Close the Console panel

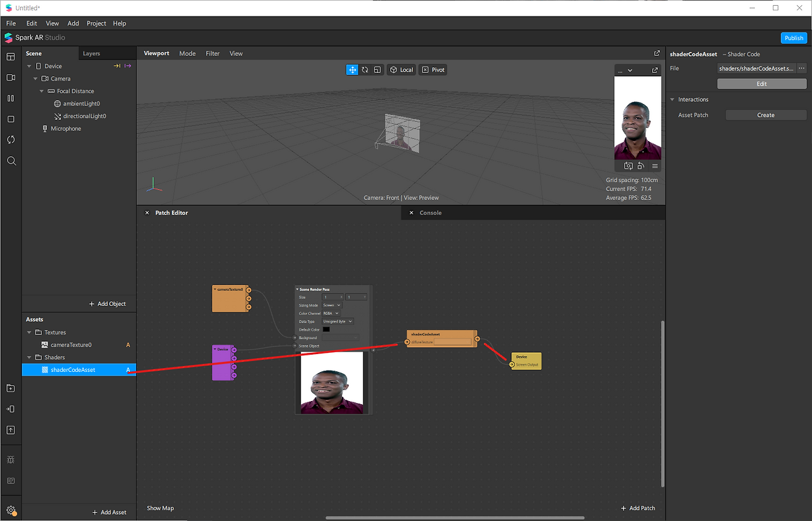tap(411, 213)
